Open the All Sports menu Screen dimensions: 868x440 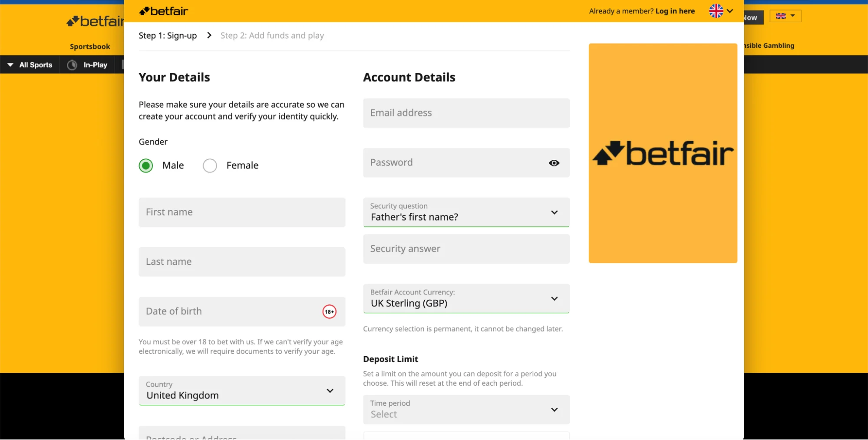pyautogui.click(x=30, y=65)
